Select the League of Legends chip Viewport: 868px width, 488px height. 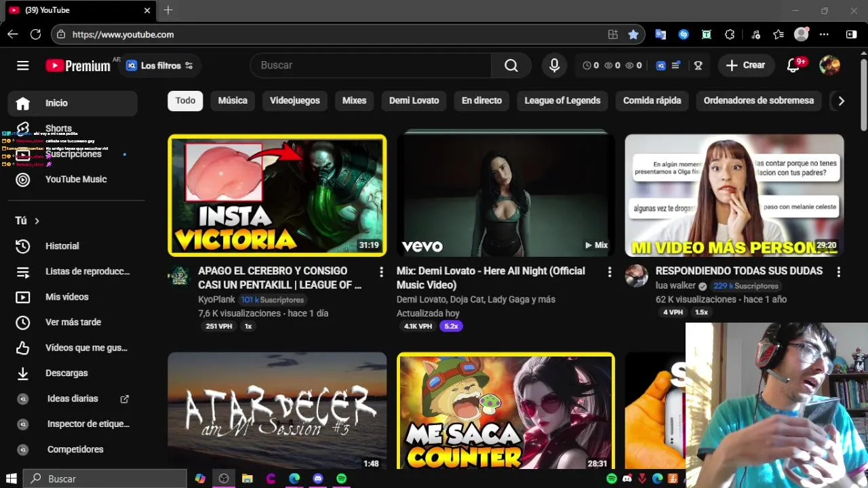point(562,100)
